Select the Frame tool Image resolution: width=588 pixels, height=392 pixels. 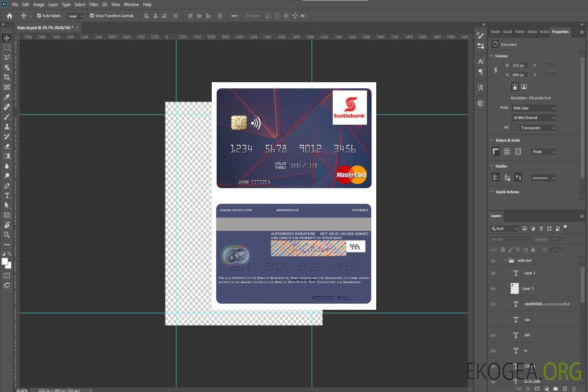7,87
